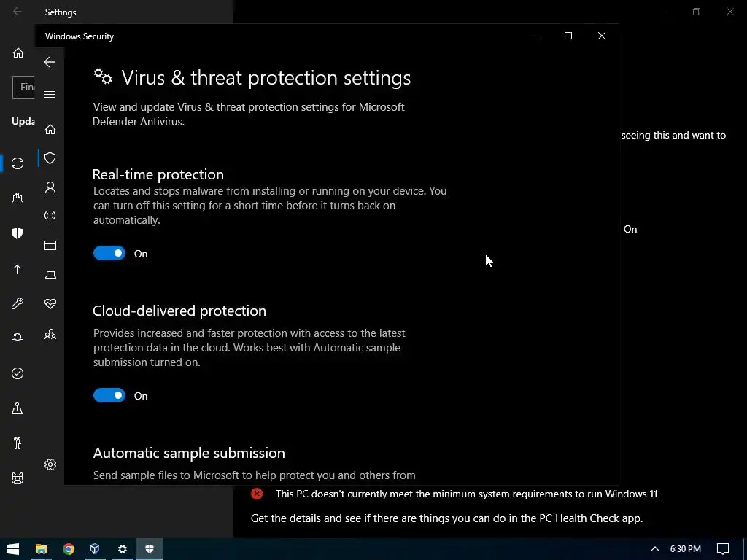The image size is (747, 560).
Task: Click the Find a setting search box
Action: [x=24, y=87]
